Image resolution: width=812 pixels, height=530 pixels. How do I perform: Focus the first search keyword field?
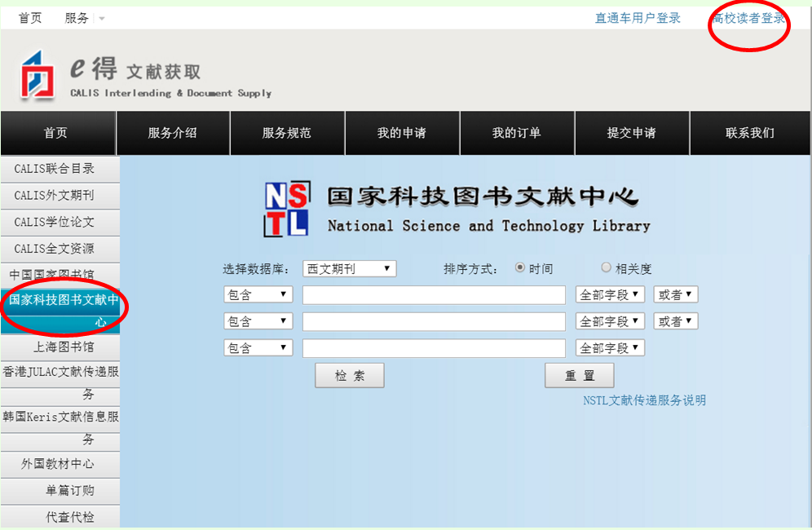point(434,295)
